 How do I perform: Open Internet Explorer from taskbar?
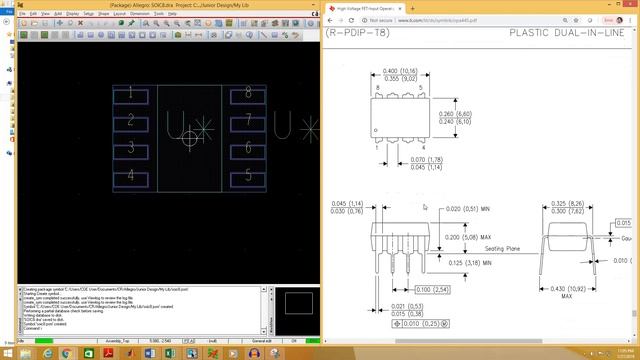pos(48,353)
